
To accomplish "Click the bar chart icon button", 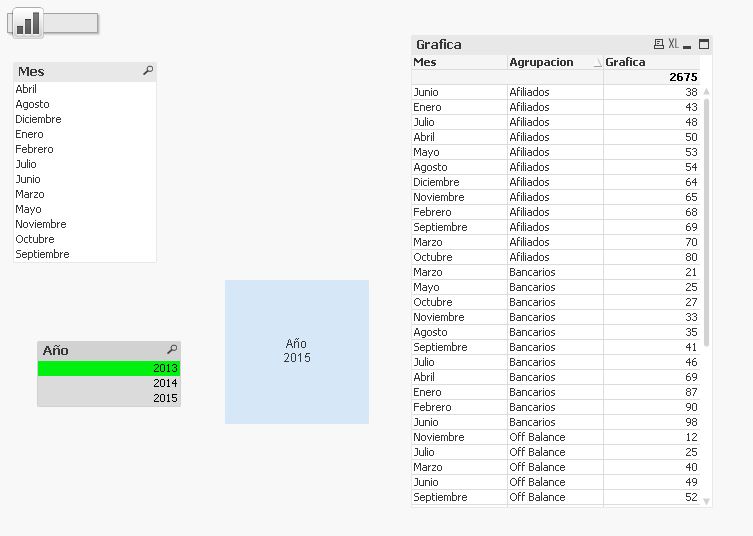I will 27,23.
